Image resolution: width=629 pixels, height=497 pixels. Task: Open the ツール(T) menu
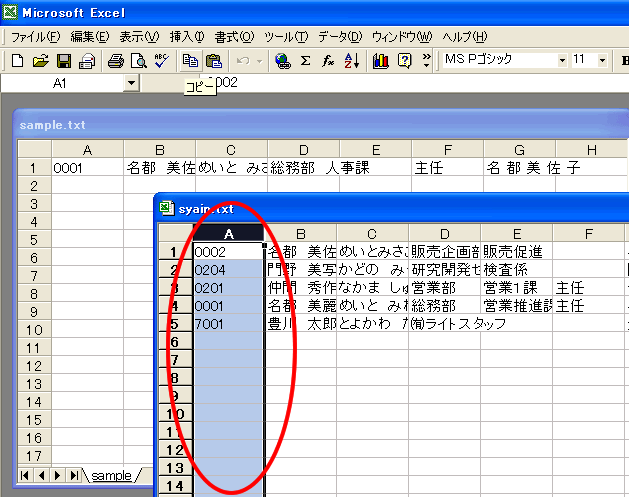(286, 37)
